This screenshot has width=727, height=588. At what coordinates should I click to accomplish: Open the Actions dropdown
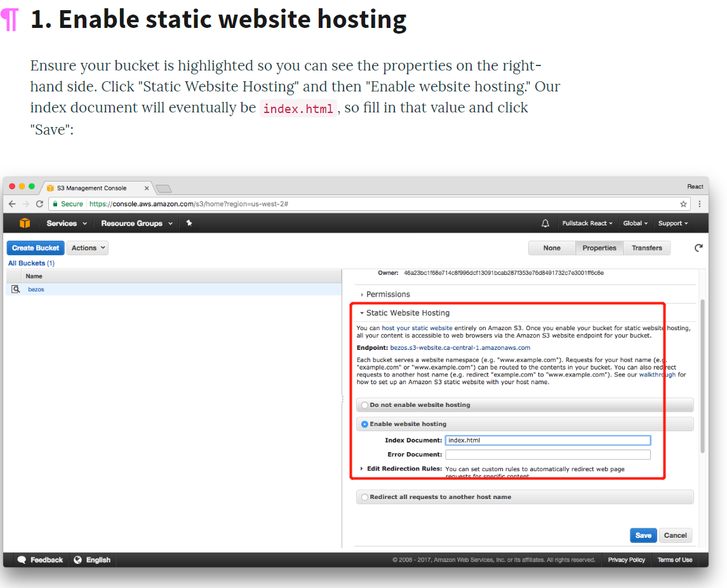(88, 248)
